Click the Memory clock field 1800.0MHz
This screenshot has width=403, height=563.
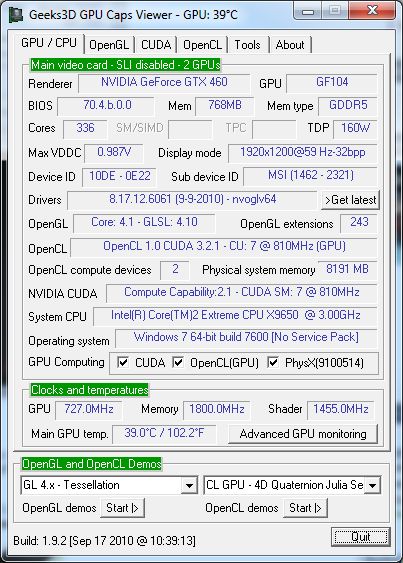click(217, 410)
